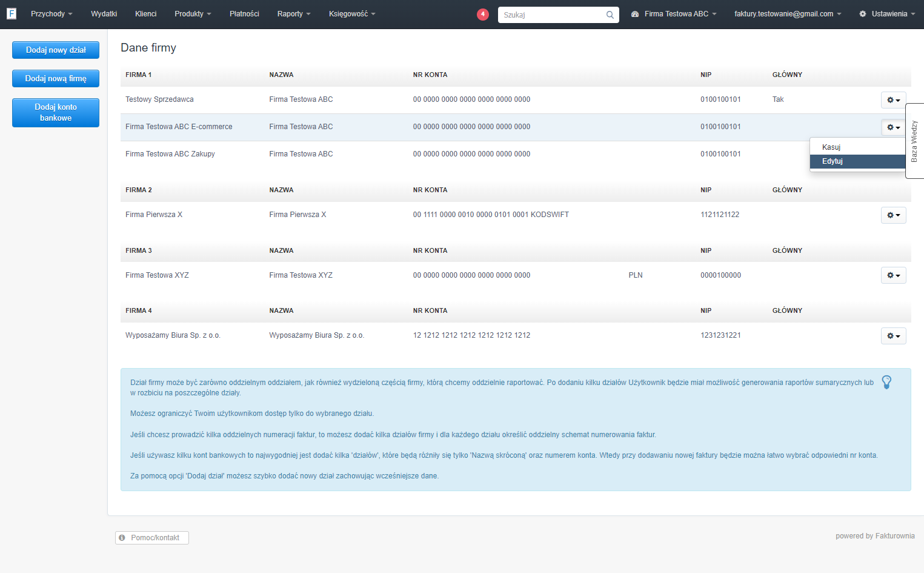Screen dimensions: 924x573
Task: Click the Dane firmy page heading
Action: pos(148,48)
